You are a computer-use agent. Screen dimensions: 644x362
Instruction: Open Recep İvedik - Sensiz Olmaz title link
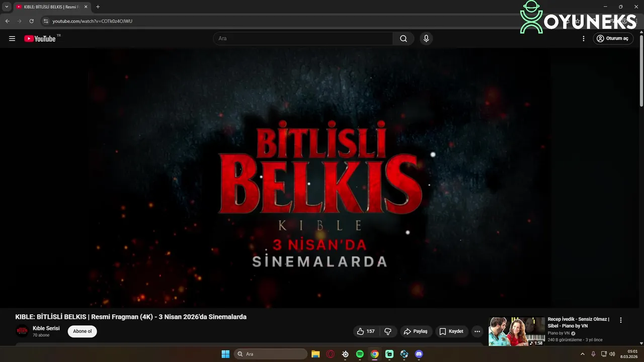point(579,322)
